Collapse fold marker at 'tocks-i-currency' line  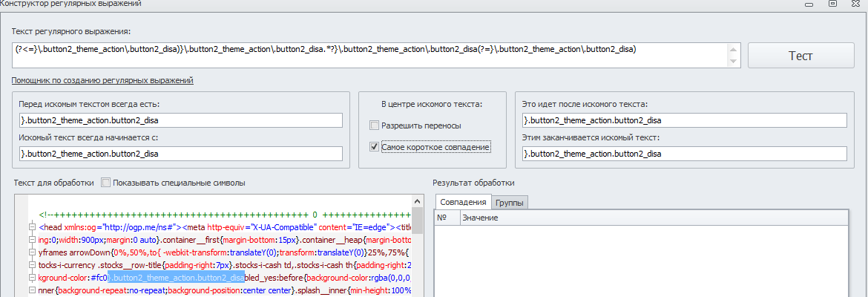[x=32, y=265]
